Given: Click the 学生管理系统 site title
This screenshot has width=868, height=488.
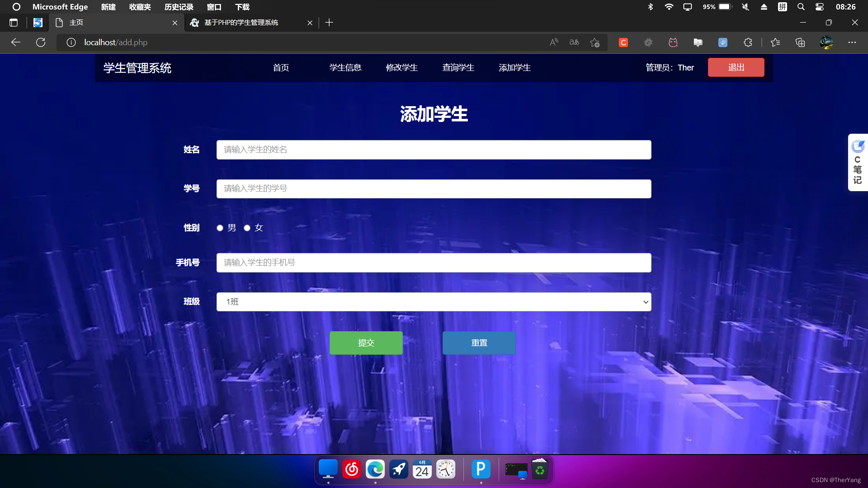Looking at the screenshot, I should pyautogui.click(x=137, y=68).
